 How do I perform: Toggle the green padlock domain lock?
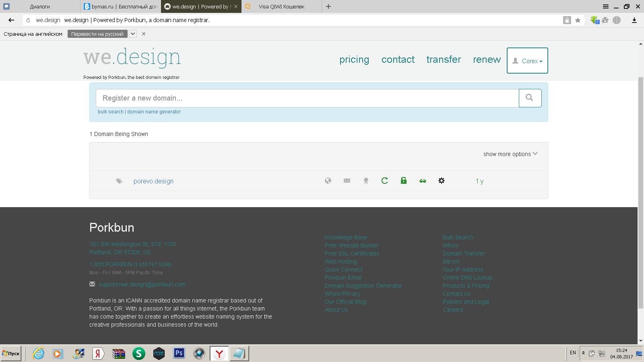point(404,181)
